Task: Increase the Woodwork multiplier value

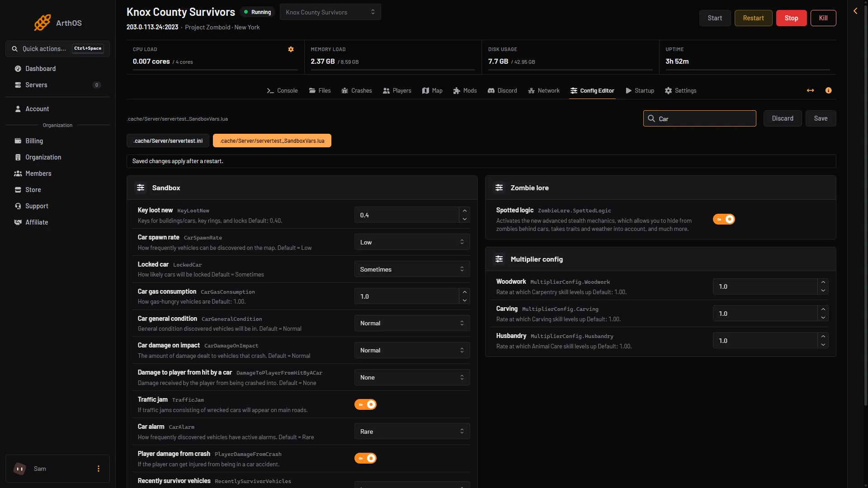Action: (x=823, y=282)
